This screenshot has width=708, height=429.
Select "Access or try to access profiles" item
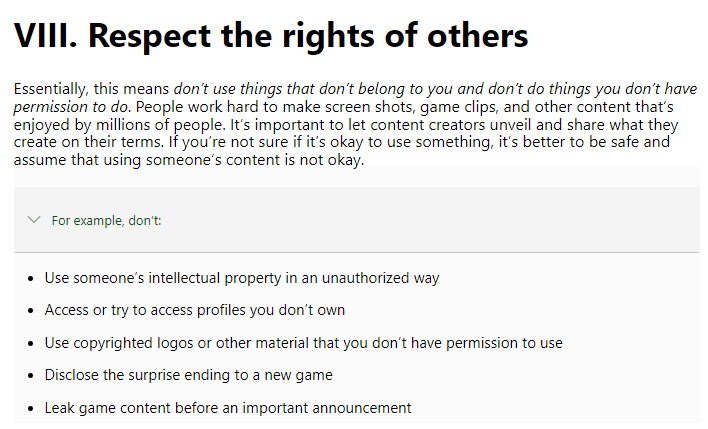(195, 310)
